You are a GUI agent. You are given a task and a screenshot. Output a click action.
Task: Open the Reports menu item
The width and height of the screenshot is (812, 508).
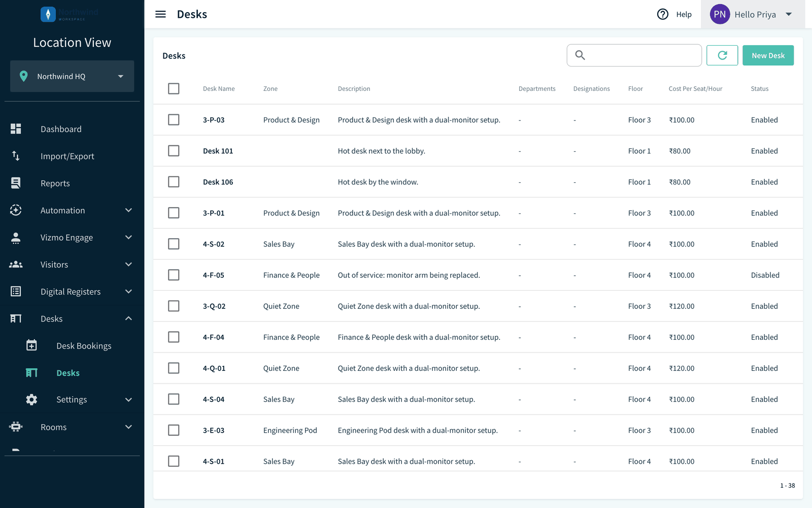[x=55, y=183]
